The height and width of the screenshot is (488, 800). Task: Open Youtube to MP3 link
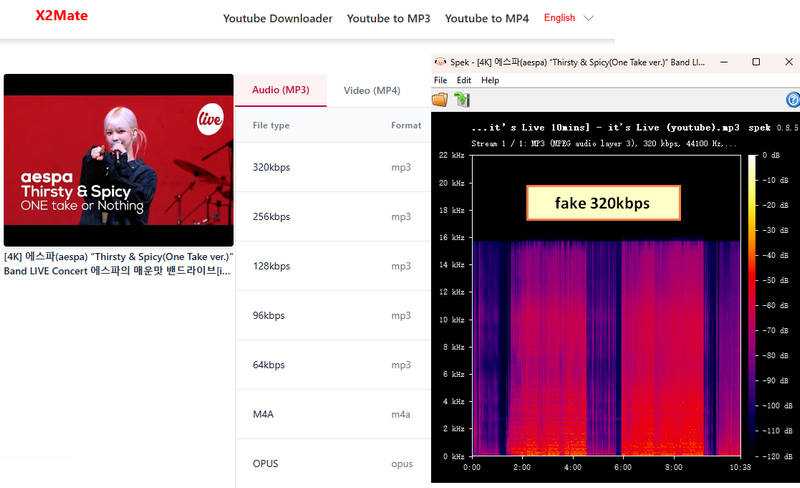click(388, 18)
